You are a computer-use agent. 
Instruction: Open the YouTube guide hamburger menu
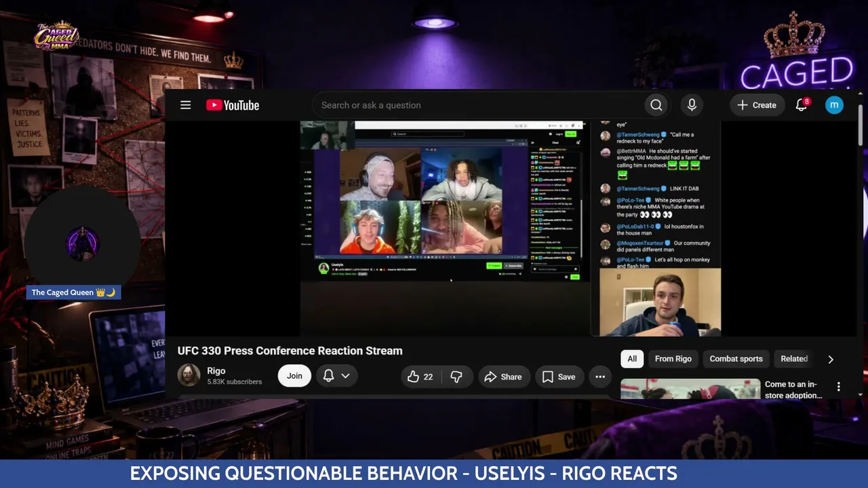click(185, 105)
